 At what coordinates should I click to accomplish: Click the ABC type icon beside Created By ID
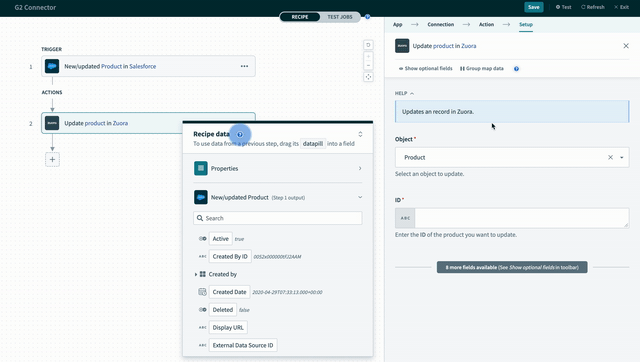pyautogui.click(x=202, y=256)
